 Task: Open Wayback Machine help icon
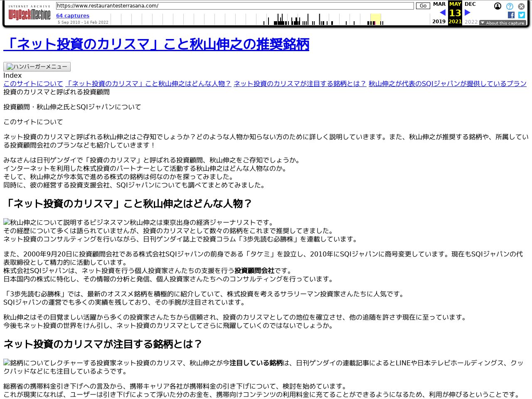click(510, 6)
